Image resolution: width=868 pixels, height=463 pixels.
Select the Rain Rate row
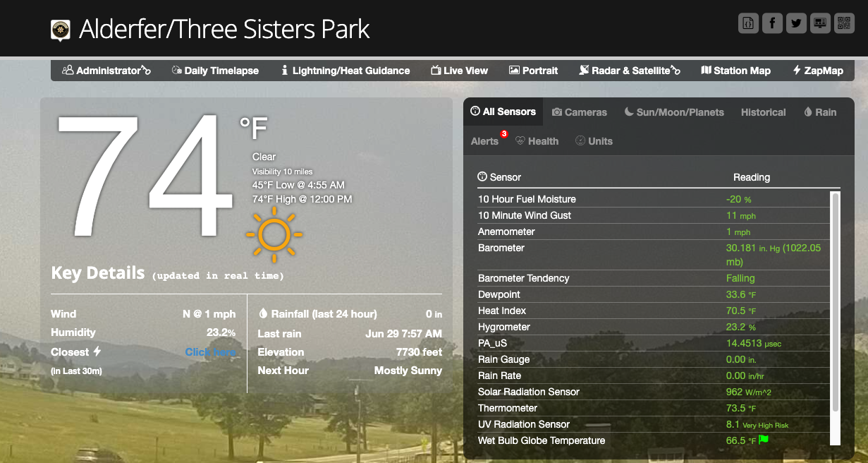coord(654,375)
